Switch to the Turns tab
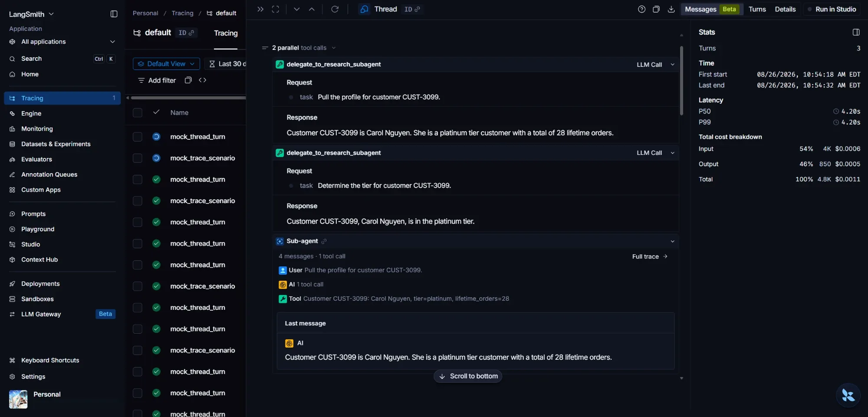This screenshot has width=868, height=417. pyautogui.click(x=757, y=9)
